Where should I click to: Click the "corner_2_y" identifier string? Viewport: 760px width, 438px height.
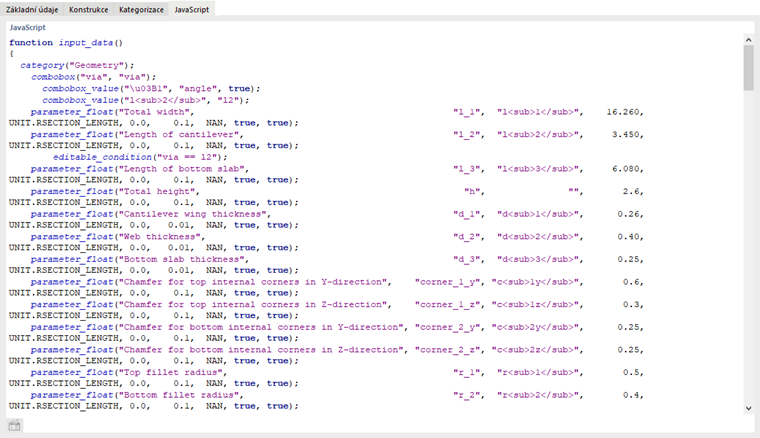click(447, 327)
